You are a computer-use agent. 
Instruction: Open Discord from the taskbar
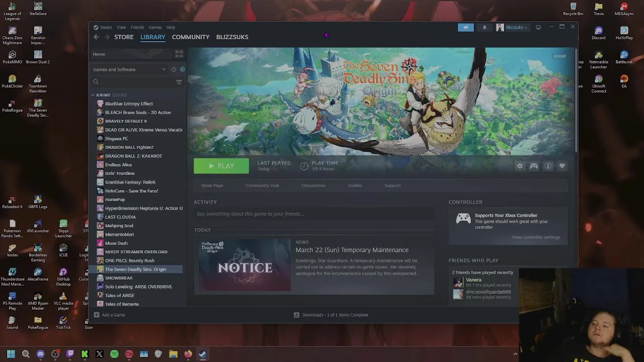(x=41, y=354)
